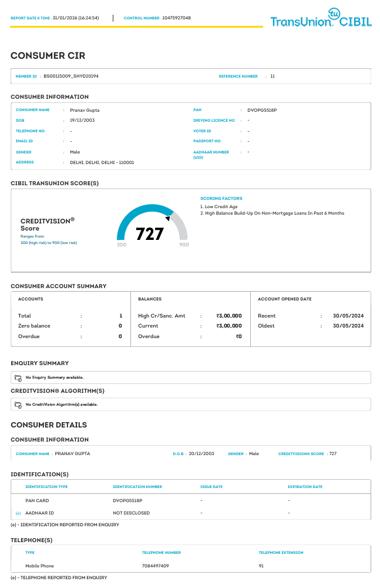Click the IDENTIFICATION NUMBER column header

coord(137,487)
